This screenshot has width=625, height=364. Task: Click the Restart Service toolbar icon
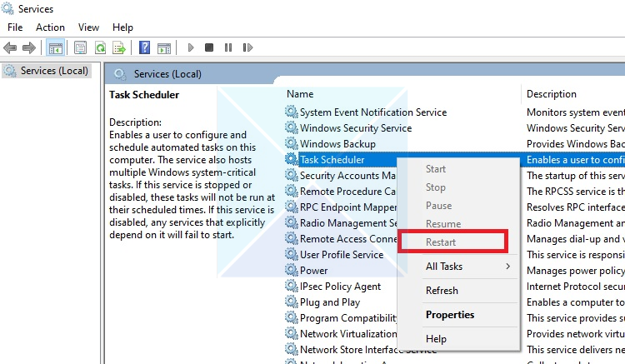247,47
